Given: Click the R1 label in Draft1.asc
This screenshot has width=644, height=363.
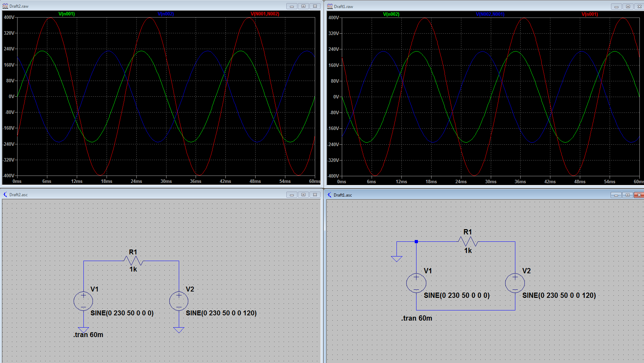Looking at the screenshot, I should pyautogui.click(x=468, y=232).
